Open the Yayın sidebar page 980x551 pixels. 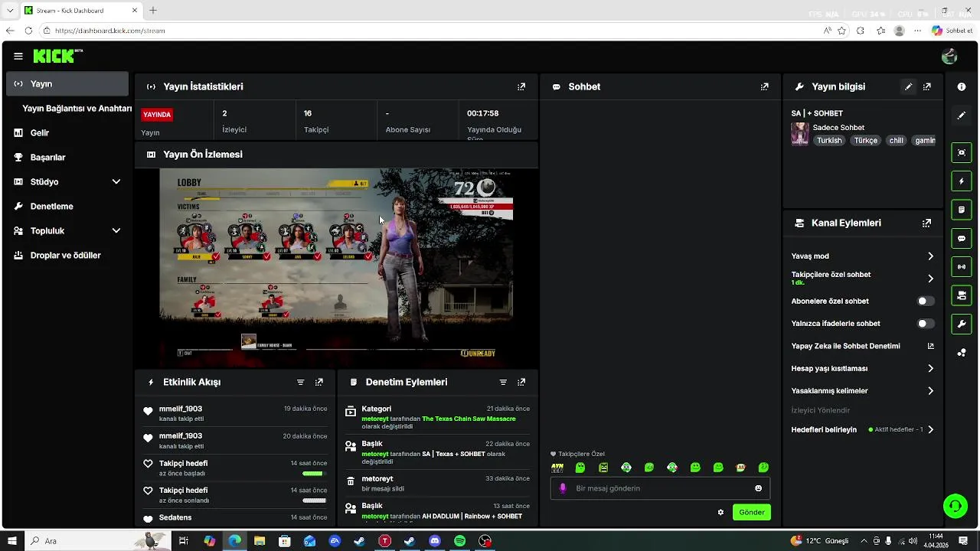point(67,83)
